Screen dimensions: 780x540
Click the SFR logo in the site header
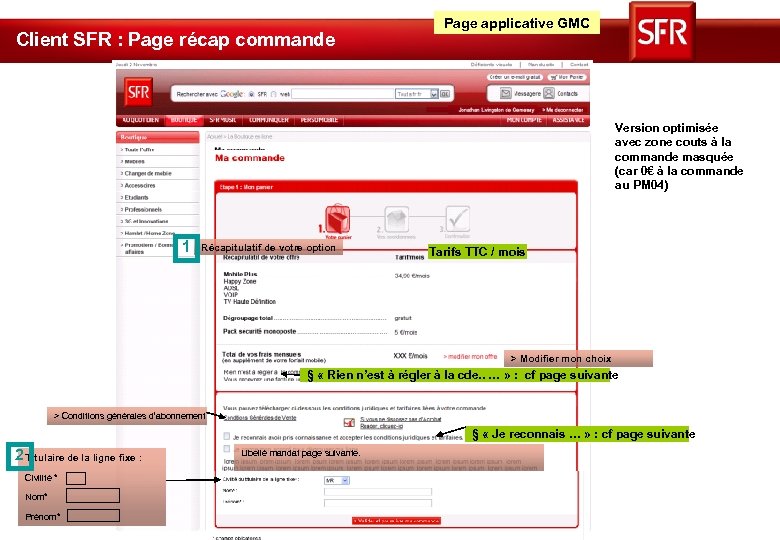tap(138, 92)
